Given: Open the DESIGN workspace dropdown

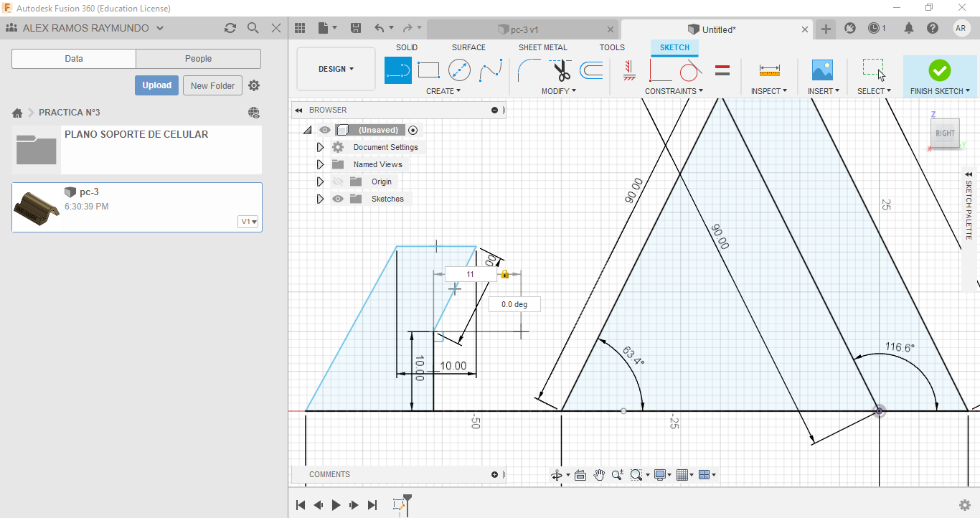Looking at the screenshot, I should tap(336, 69).
